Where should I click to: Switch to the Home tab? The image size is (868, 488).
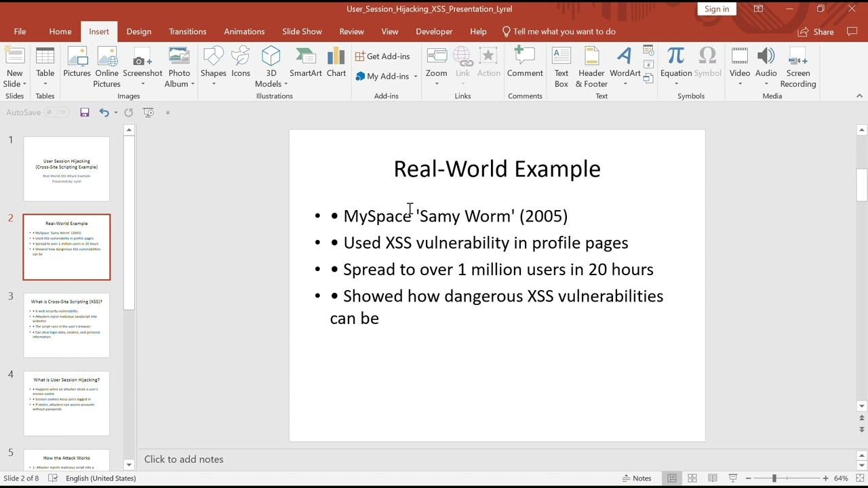click(60, 32)
